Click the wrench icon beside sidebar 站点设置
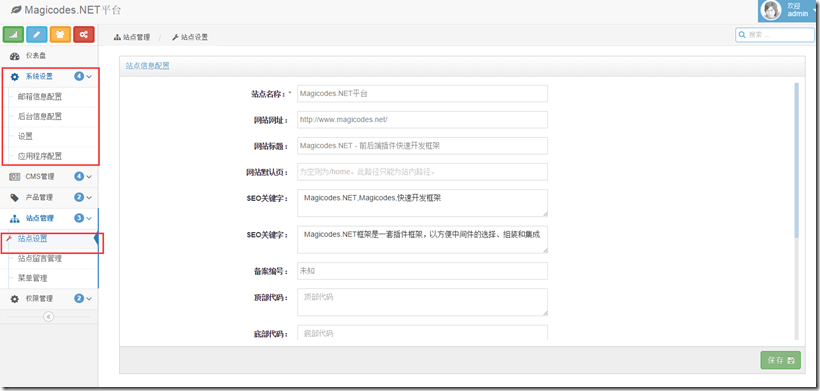Screen dimensions: 820x391 tap(9, 239)
